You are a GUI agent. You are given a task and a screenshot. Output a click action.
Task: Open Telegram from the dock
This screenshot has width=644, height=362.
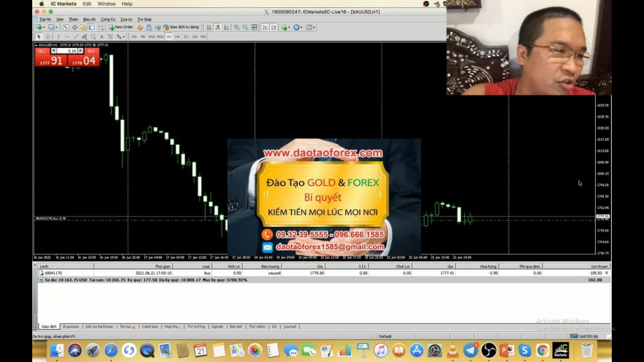coord(471,350)
